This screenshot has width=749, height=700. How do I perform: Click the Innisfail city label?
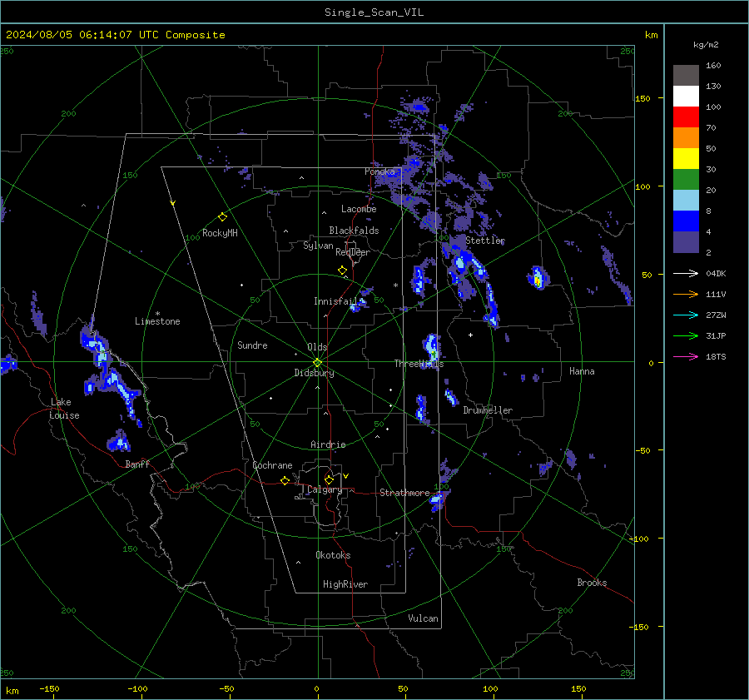click(335, 301)
